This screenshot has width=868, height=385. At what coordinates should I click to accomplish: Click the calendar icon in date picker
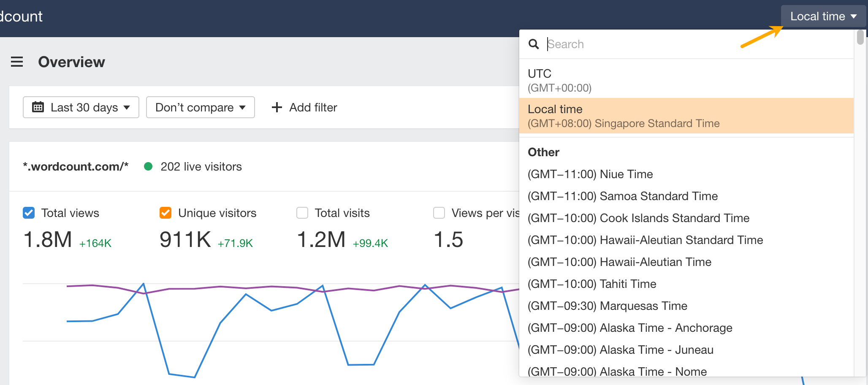pyautogui.click(x=38, y=107)
